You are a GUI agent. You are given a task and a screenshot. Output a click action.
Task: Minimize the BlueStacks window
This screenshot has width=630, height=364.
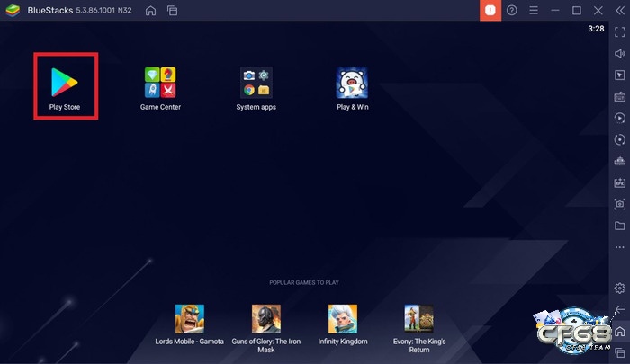[555, 11]
